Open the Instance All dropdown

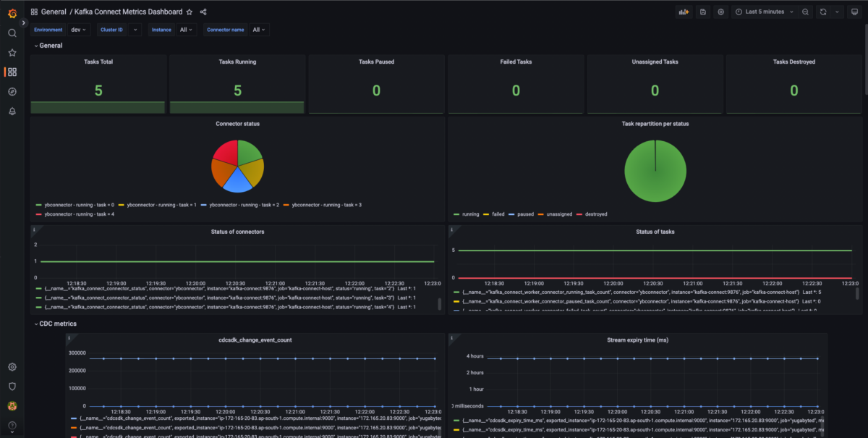click(x=186, y=30)
